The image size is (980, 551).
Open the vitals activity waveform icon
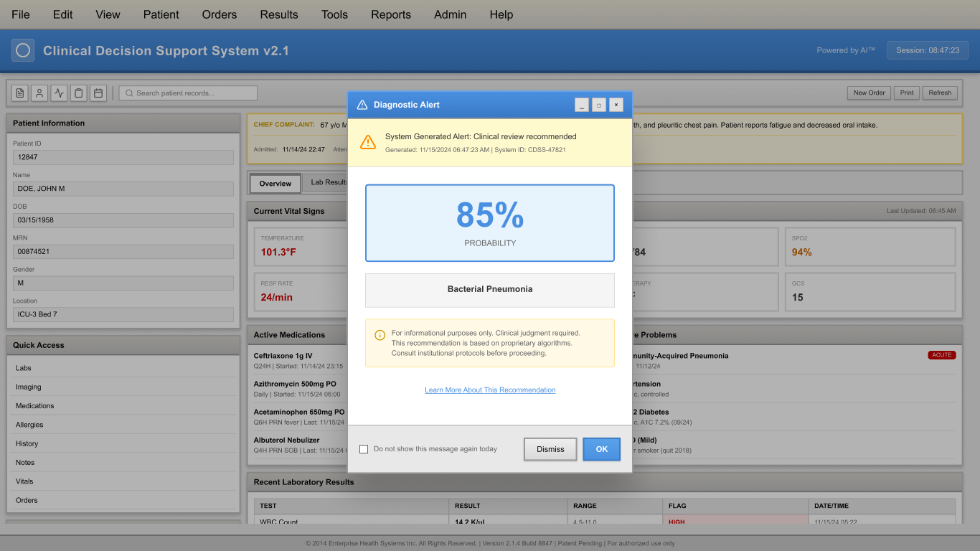coord(59,93)
